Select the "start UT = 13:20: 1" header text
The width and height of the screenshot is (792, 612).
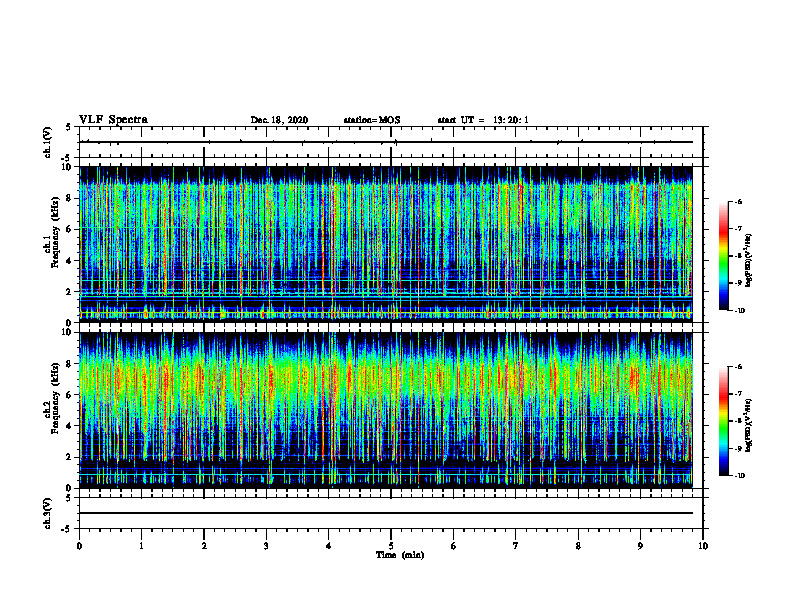483,120
